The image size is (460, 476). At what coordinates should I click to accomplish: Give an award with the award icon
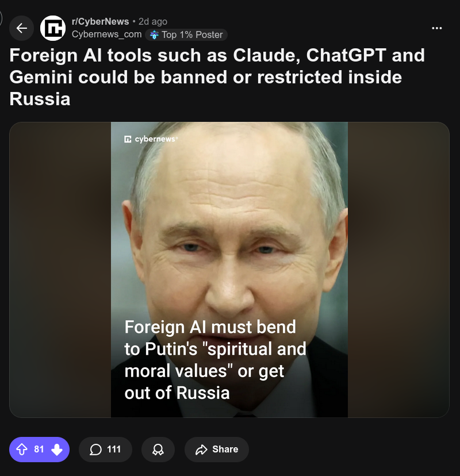158,450
